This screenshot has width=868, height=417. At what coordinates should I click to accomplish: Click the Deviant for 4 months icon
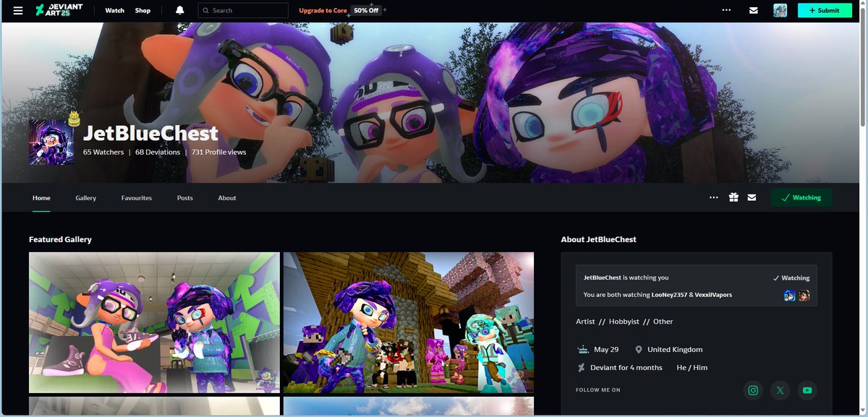(x=581, y=368)
